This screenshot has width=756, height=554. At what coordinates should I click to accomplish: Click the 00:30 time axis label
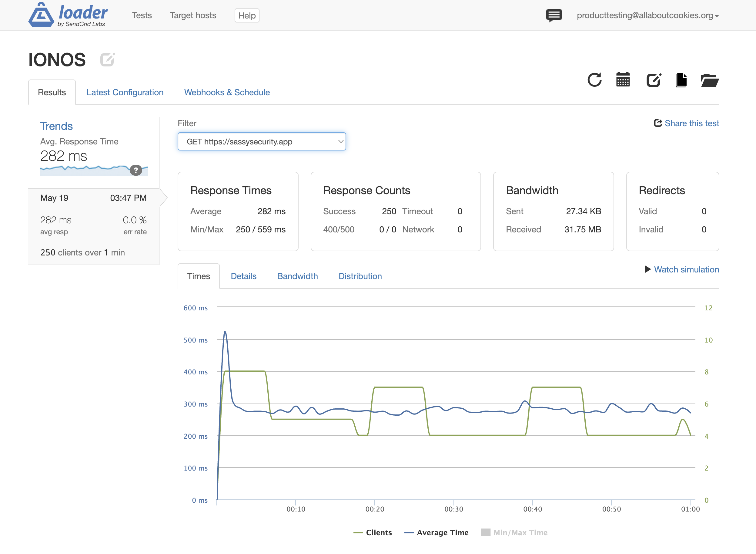point(453,509)
